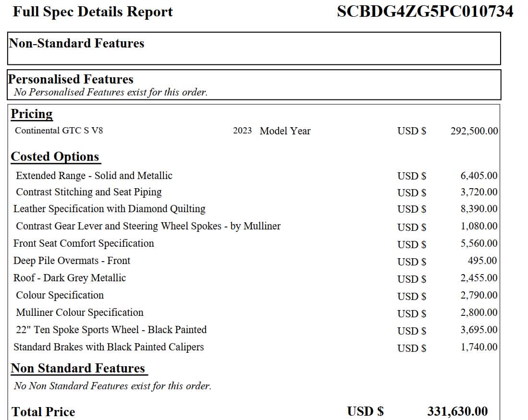Select the Extended Range - Solid and Metallic option
Screen dimensions: 528x420
click(94, 176)
